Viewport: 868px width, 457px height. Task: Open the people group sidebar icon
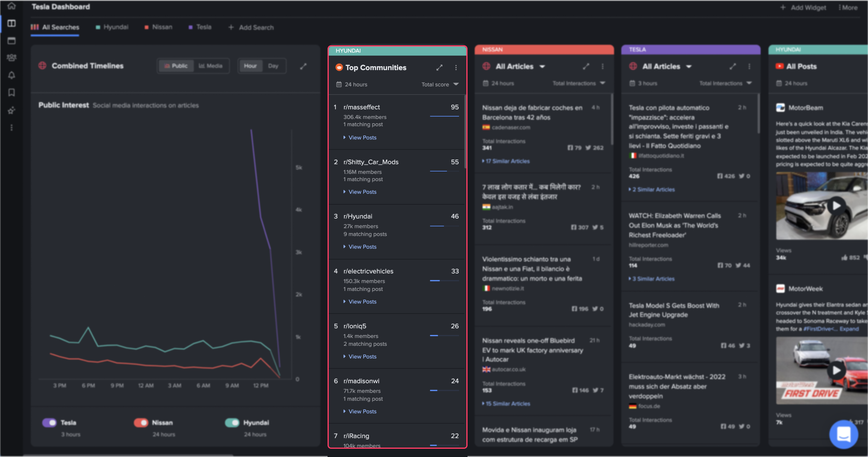(11, 58)
